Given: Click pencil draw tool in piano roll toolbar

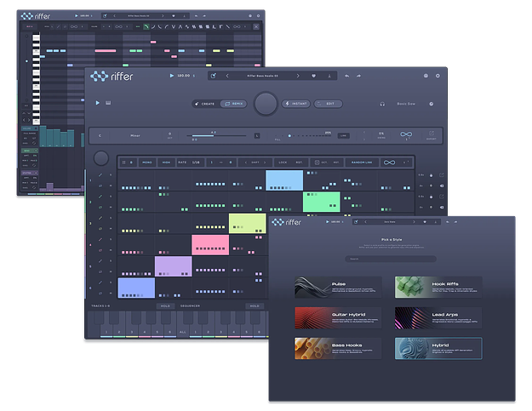Looking at the screenshot, I should pos(59,26).
